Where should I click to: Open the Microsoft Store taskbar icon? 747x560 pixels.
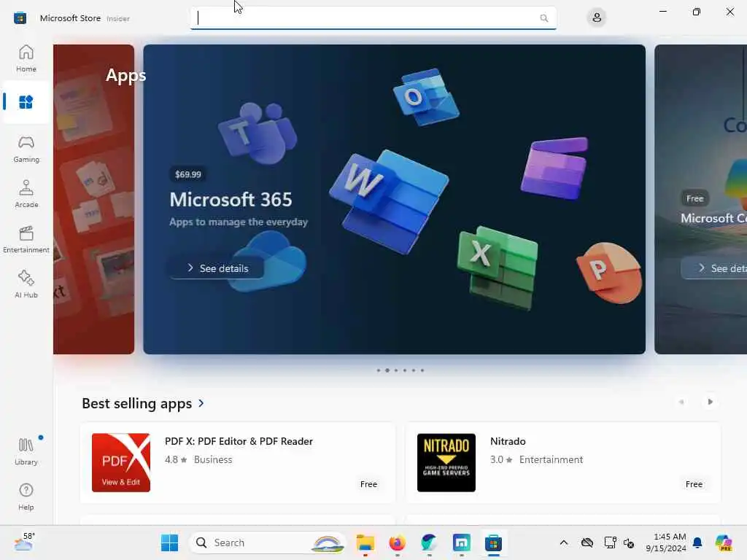pyautogui.click(x=494, y=542)
